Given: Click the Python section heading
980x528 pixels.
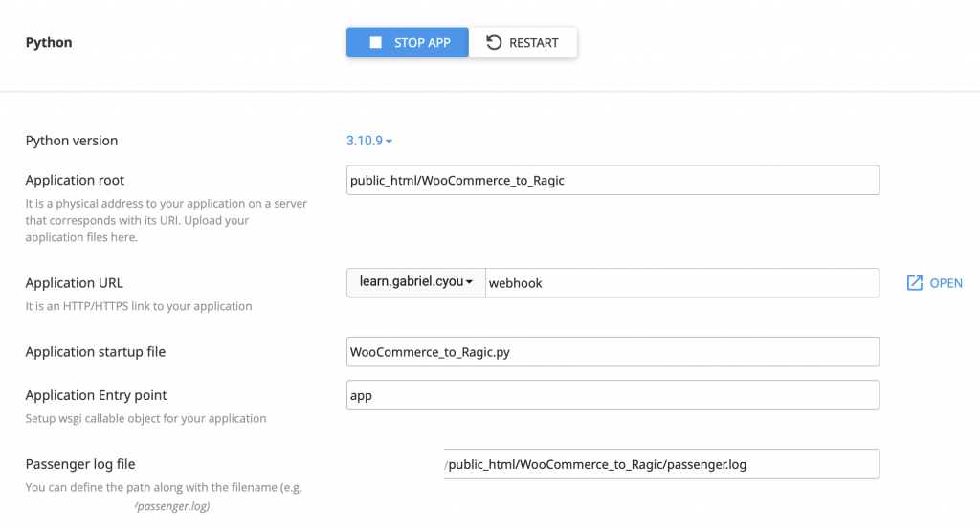Looking at the screenshot, I should (49, 43).
